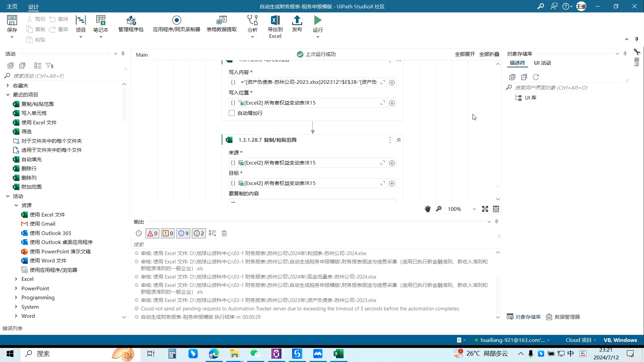
Task: Click the output 搜索 field
Action: (x=315, y=244)
